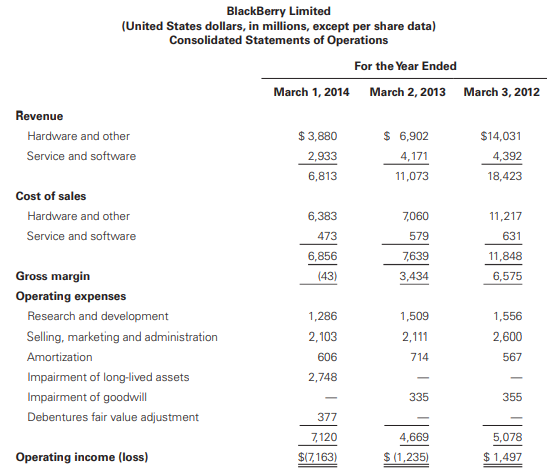Click the Impairment of goodwill label
This screenshot has height=475, width=547.
(x=87, y=397)
